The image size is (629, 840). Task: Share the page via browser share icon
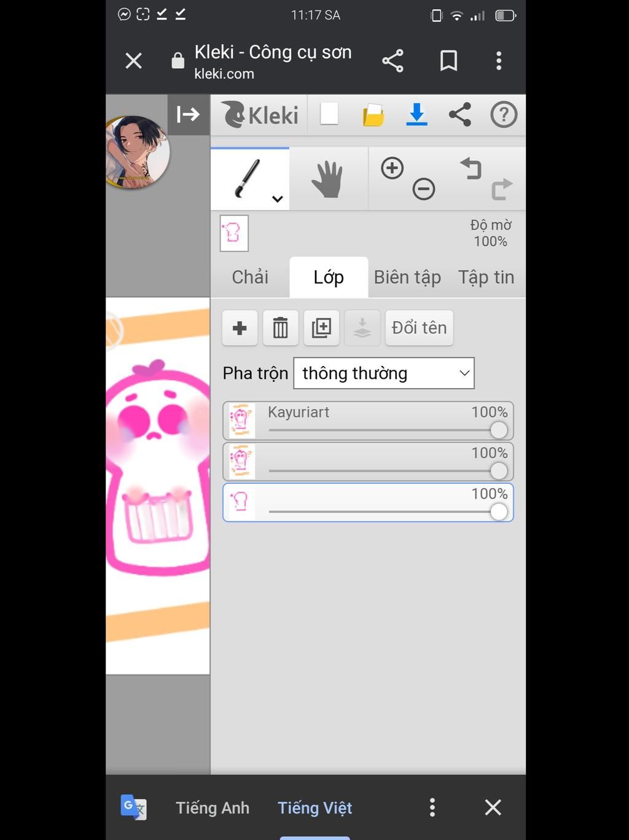click(x=393, y=61)
